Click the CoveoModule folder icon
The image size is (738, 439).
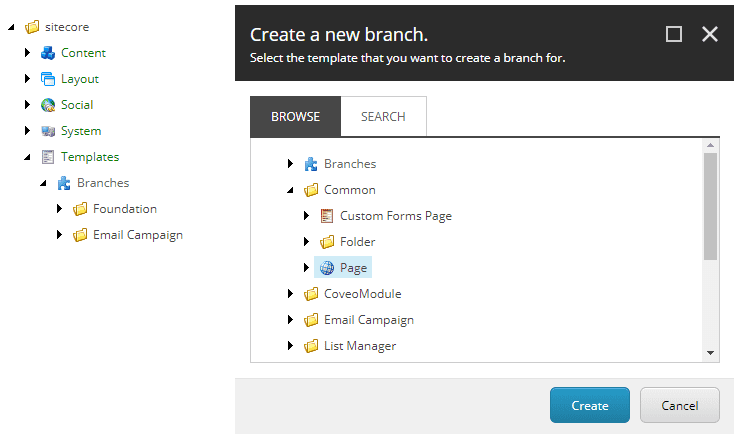(311, 294)
